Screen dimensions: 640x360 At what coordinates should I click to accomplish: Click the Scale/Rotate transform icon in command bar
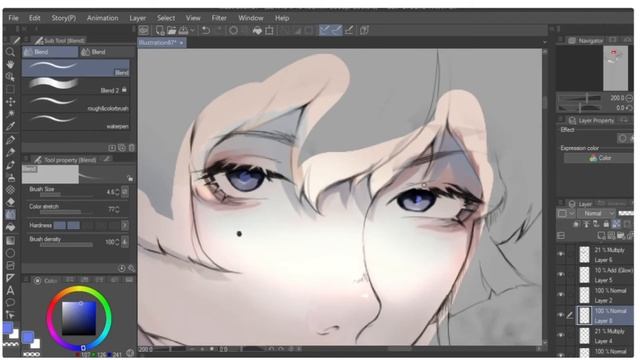(x=269, y=30)
